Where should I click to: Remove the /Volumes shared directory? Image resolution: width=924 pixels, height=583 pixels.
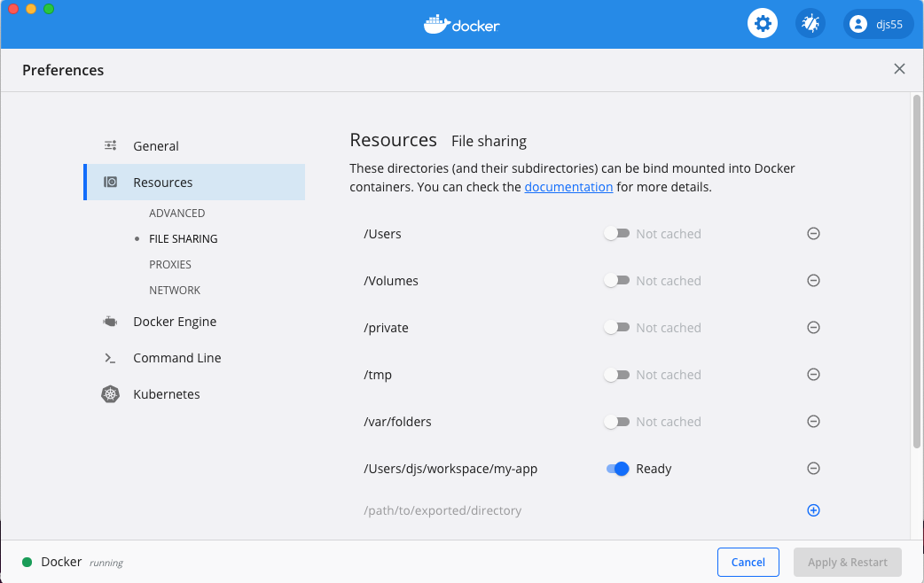(x=813, y=281)
